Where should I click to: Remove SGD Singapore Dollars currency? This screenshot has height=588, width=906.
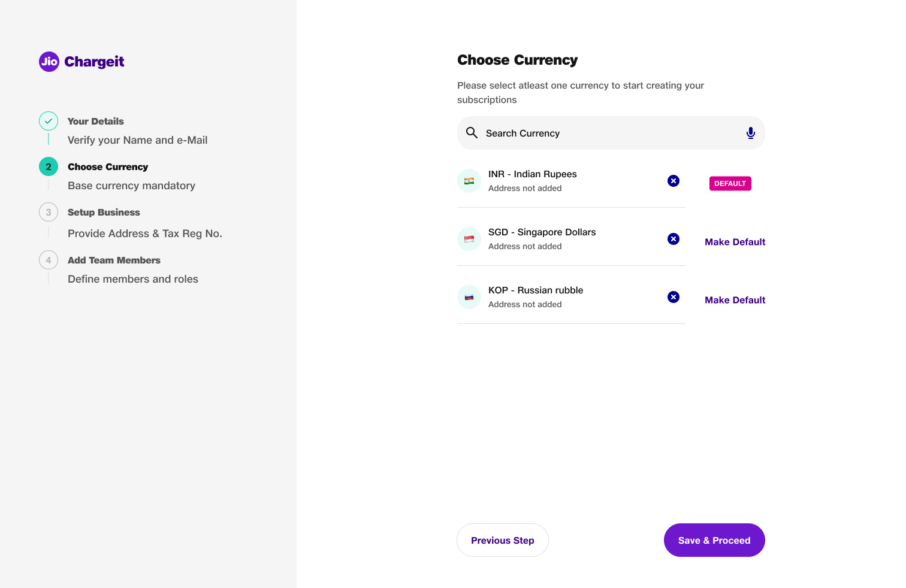point(674,239)
